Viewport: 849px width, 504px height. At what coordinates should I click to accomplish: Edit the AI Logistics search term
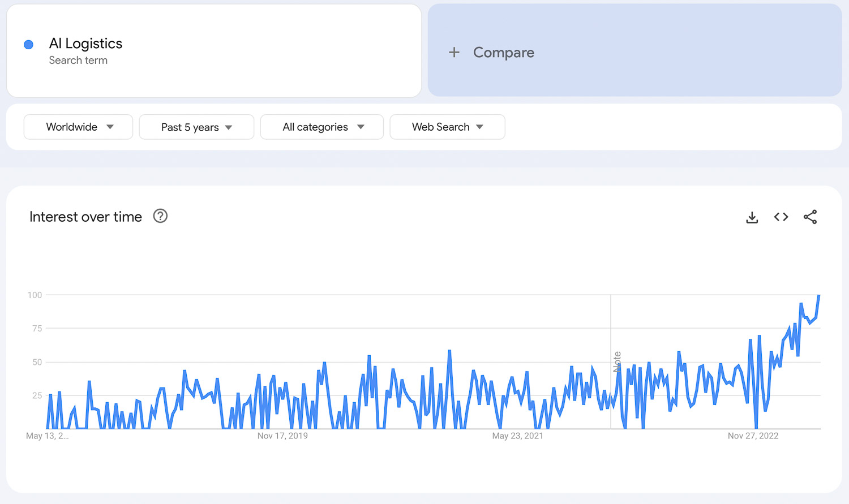[x=85, y=44]
